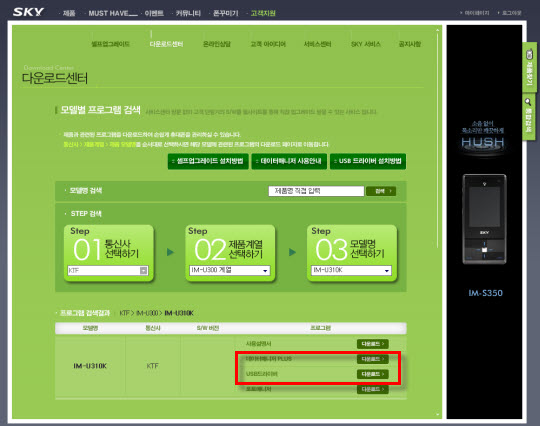The image size is (540, 426).
Task: Switch to 온라인상담 tab
Action: (x=217, y=44)
